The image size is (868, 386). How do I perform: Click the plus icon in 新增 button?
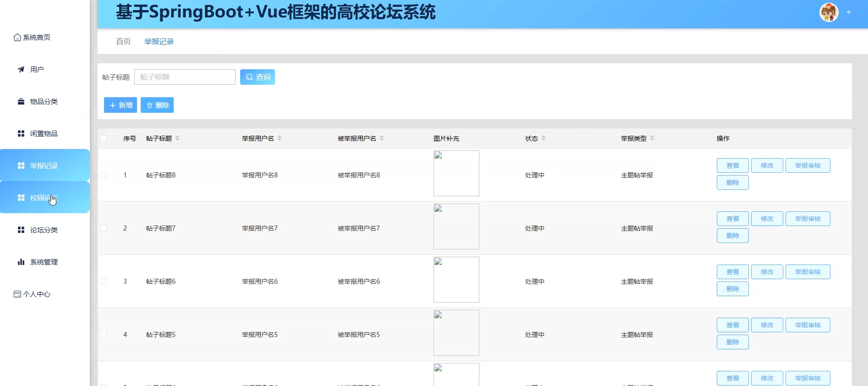113,105
